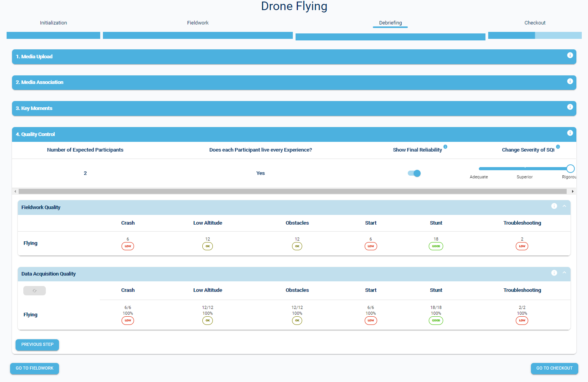The height and width of the screenshot is (382, 588).
Task: Collapse the Fieldwork Quality panel
Action: point(564,206)
